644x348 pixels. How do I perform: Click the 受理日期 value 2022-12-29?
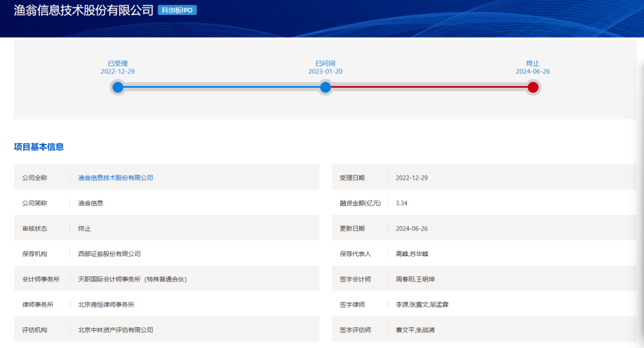tap(411, 178)
